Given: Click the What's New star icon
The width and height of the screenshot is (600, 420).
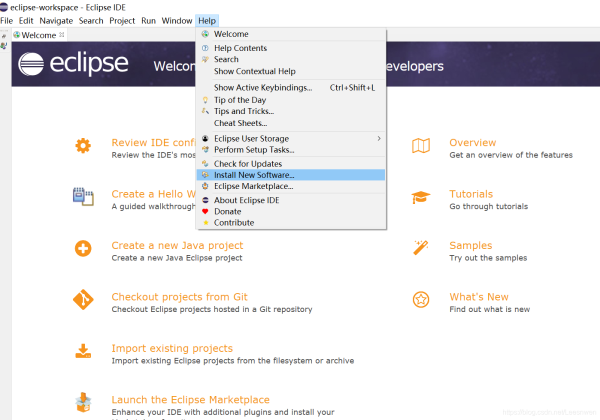Looking at the screenshot, I should tap(421, 300).
